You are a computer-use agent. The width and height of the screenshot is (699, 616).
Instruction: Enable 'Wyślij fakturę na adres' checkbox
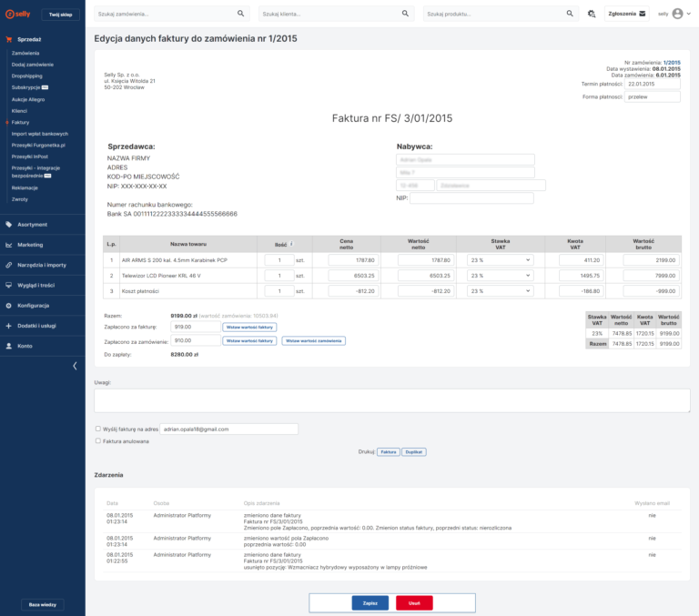pyautogui.click(x=98, y=429)
